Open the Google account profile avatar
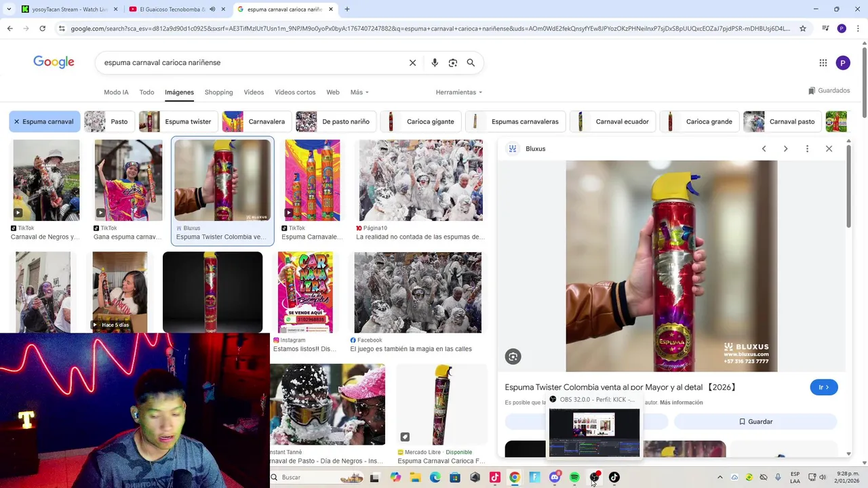This screenshot has height=488, width=868. click(x=843, y=63)
